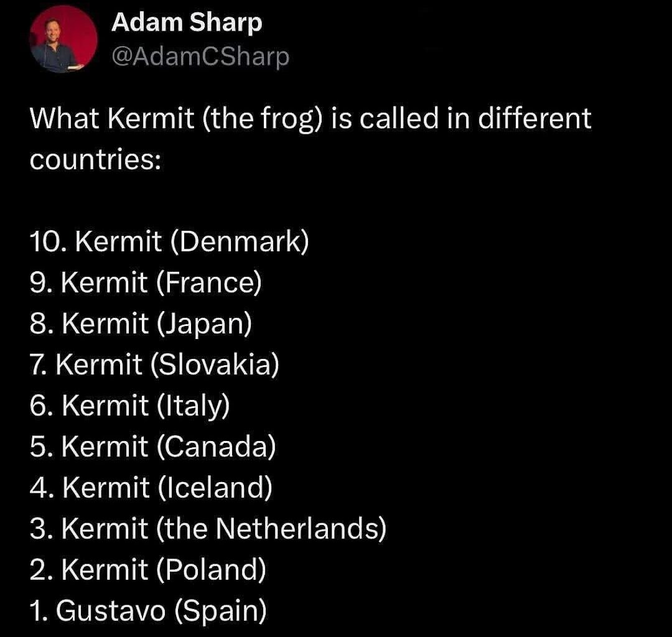
Task: Pick the "7. Kermit (Slovakia)" entry
Action: (x=154, y=365)
